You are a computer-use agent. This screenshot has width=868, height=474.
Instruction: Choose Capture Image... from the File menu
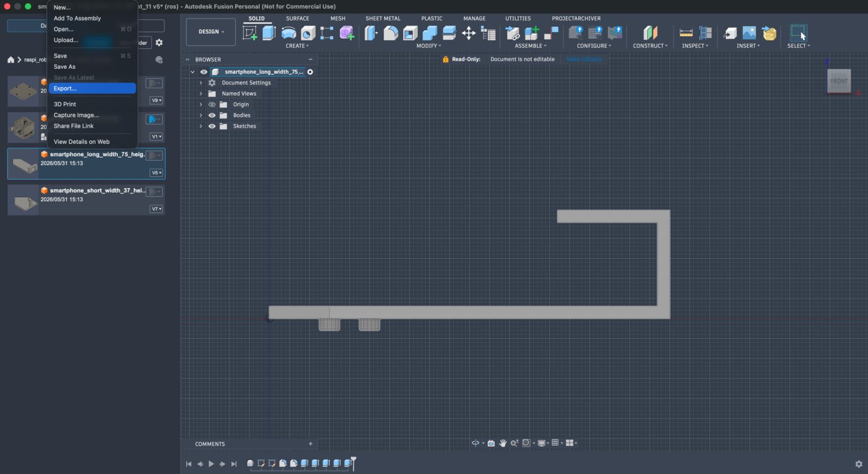point(92,115)
